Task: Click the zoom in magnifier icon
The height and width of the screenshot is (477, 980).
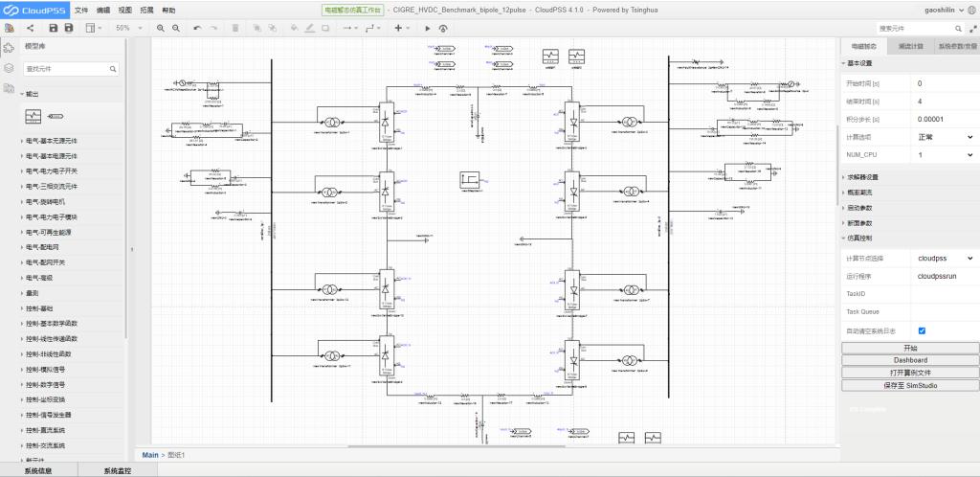Action: click(x=162, y=28)
